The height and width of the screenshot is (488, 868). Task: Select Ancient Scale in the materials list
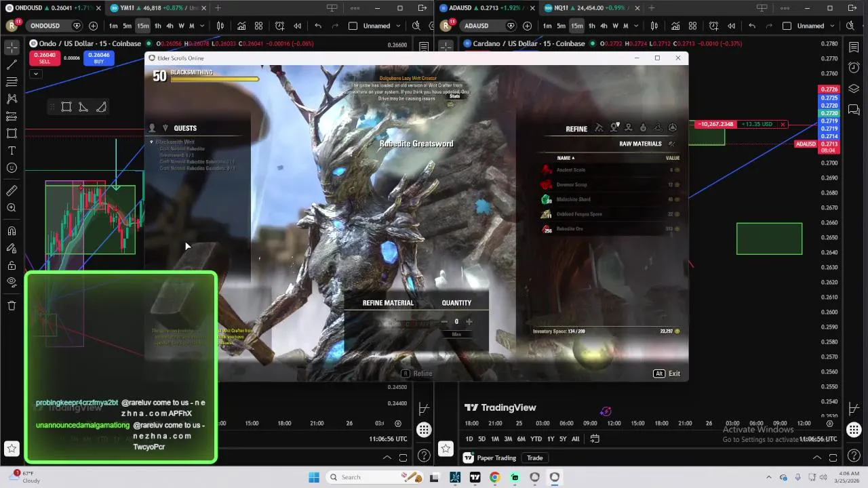[x=610, y=170]
